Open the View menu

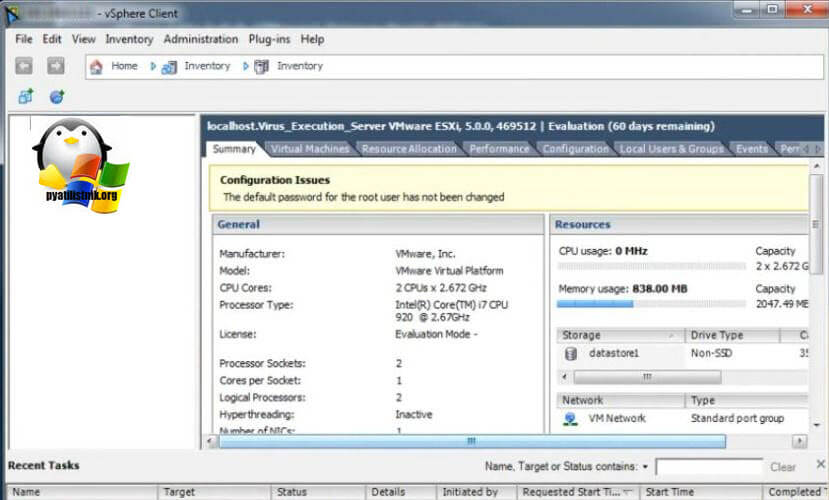84,39
